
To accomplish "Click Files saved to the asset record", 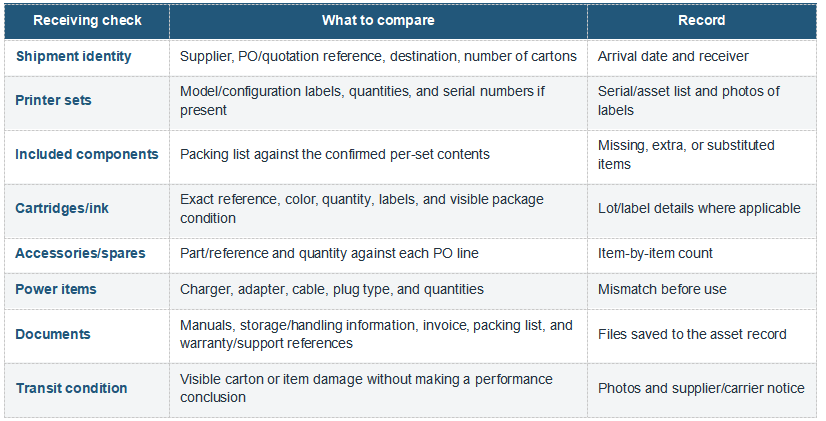I will tap(692, 334).
